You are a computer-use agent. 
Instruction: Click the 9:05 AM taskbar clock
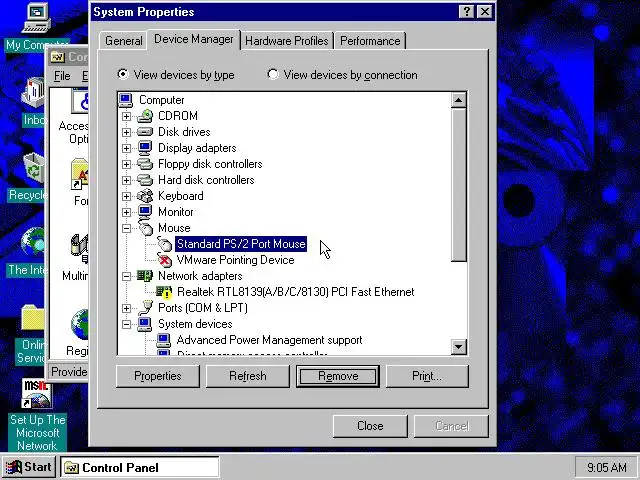(607, 467)
